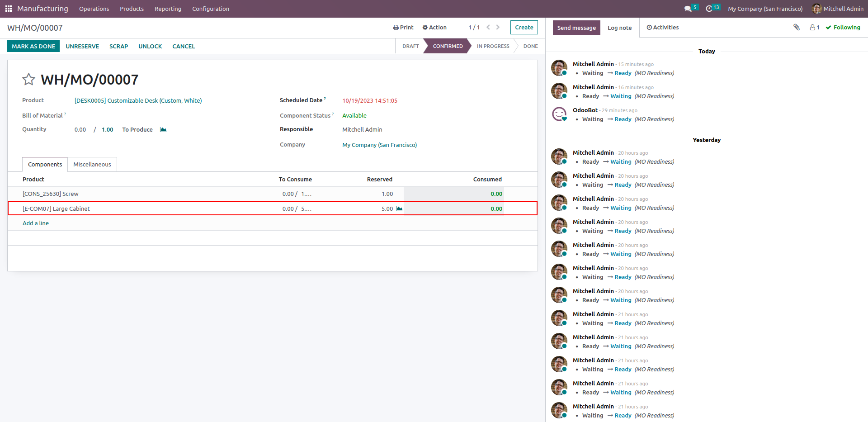Go to next record arrow
868x422 pixels.
click(x=498, y=27)
